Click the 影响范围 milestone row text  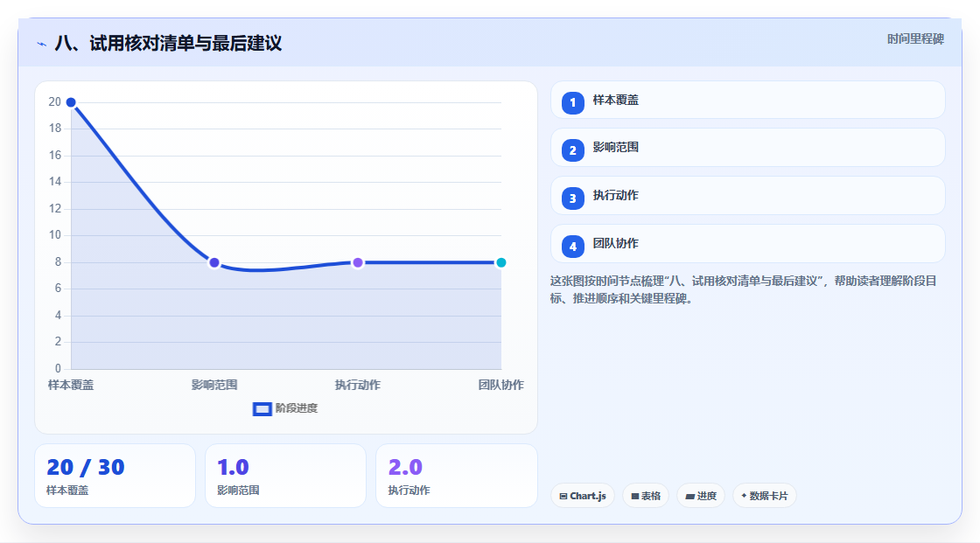point(616,148)
